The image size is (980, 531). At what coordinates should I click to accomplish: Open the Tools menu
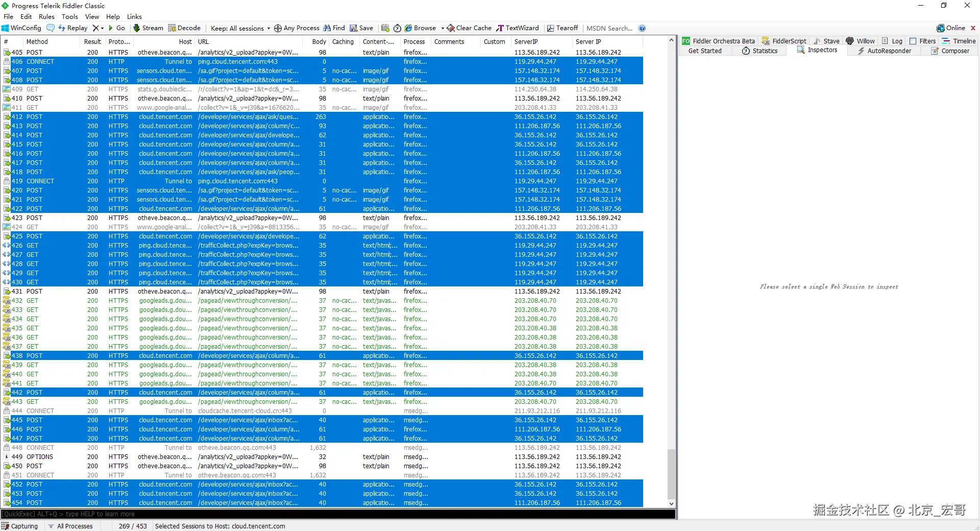click(70, 16)
